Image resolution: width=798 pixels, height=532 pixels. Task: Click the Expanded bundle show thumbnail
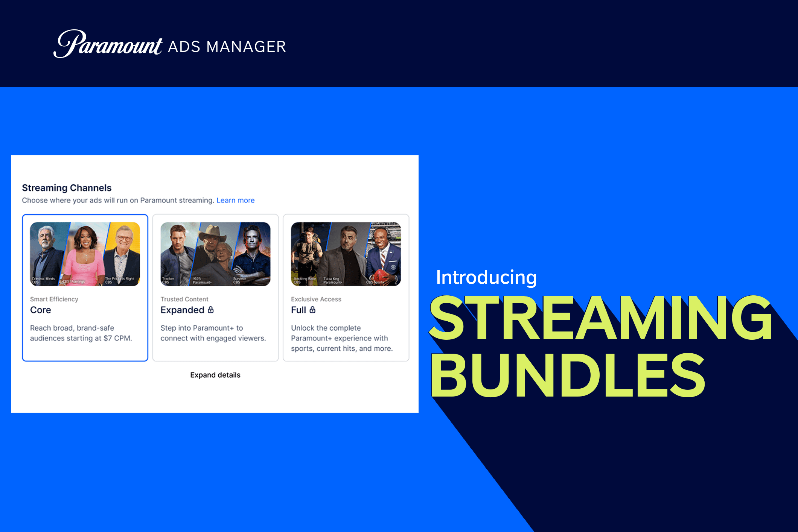pos(215,254)
